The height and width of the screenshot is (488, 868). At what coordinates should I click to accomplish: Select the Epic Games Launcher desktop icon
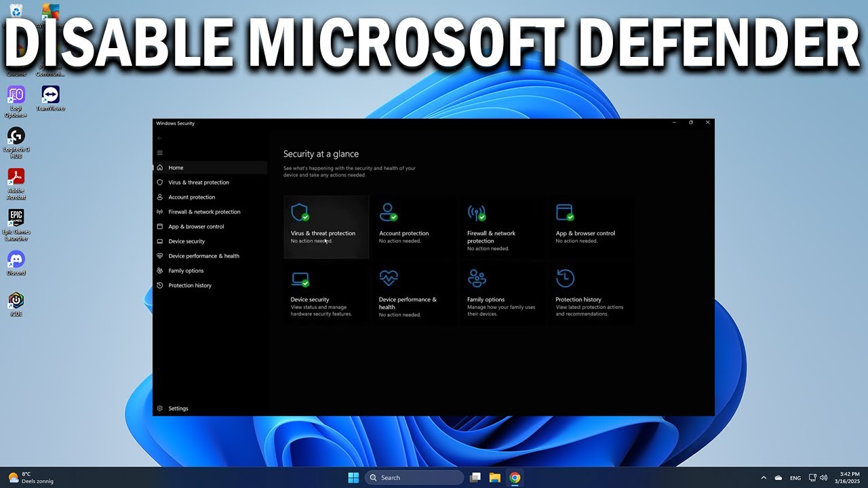click(x=16, y=226)
